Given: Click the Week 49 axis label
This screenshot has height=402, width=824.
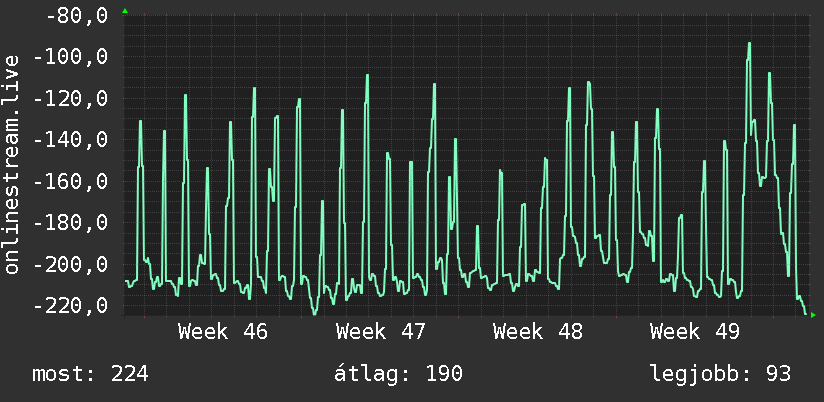Looking at the screenshot, I should pyautogui.click(x=695, y=332).
